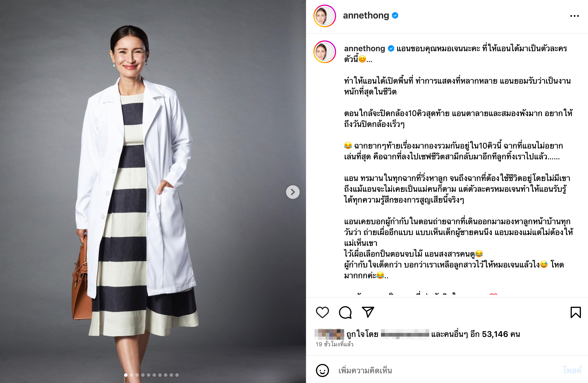Click the header verified badge
588x383 pixels.
point(395,15)
